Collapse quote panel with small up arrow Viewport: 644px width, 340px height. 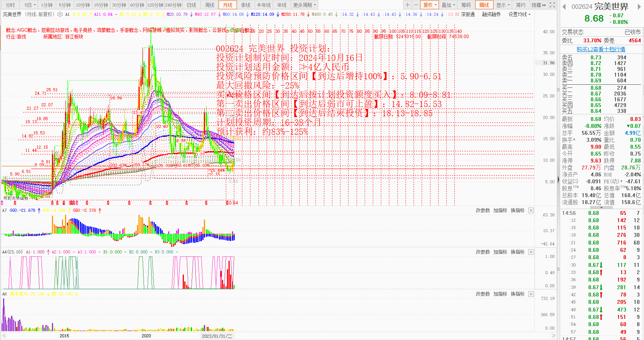pos(601,207)
